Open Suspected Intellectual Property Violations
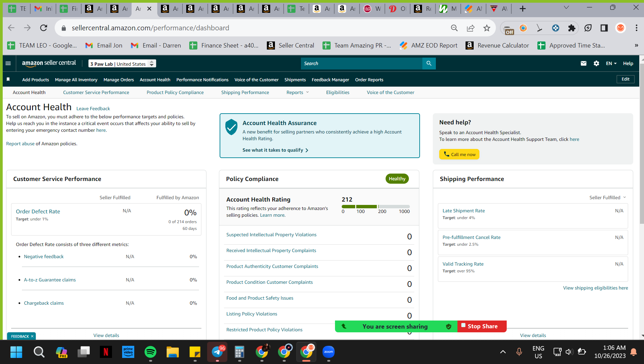 point(272,235)
